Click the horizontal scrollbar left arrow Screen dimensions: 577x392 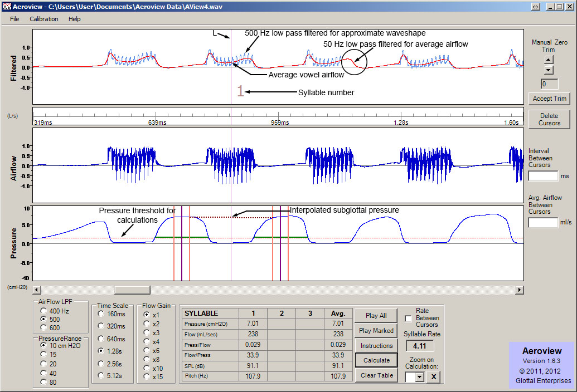tap(37, 290)
